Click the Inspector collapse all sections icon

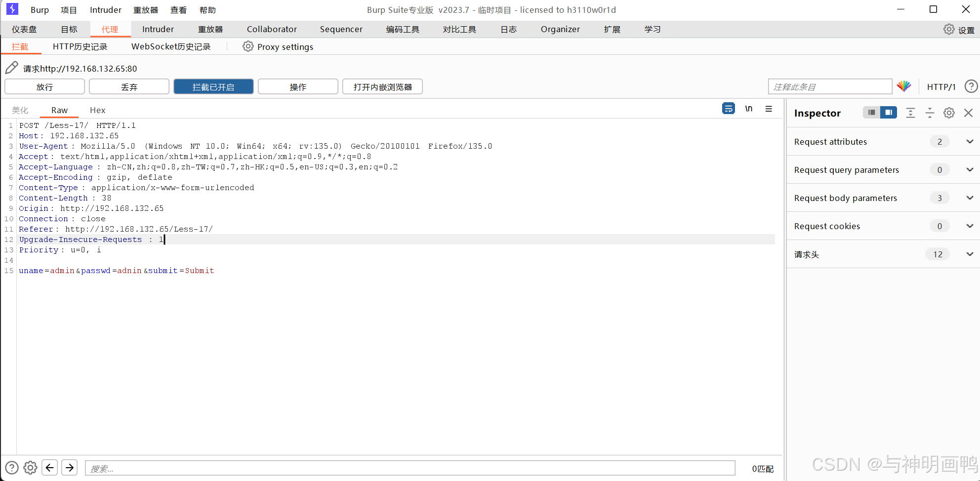pyautogui.click(x=930, y=113)
